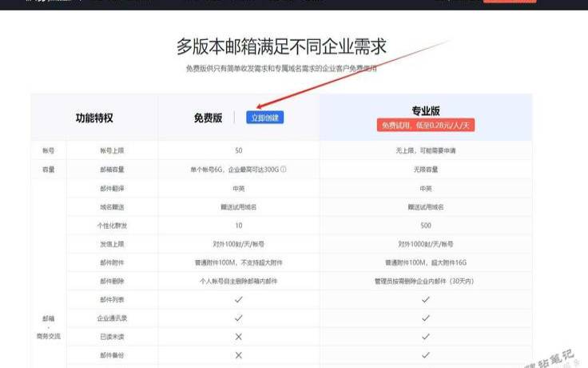Click the 专业版 checkmark in 邮件列表 row

(x=426, y=300)
